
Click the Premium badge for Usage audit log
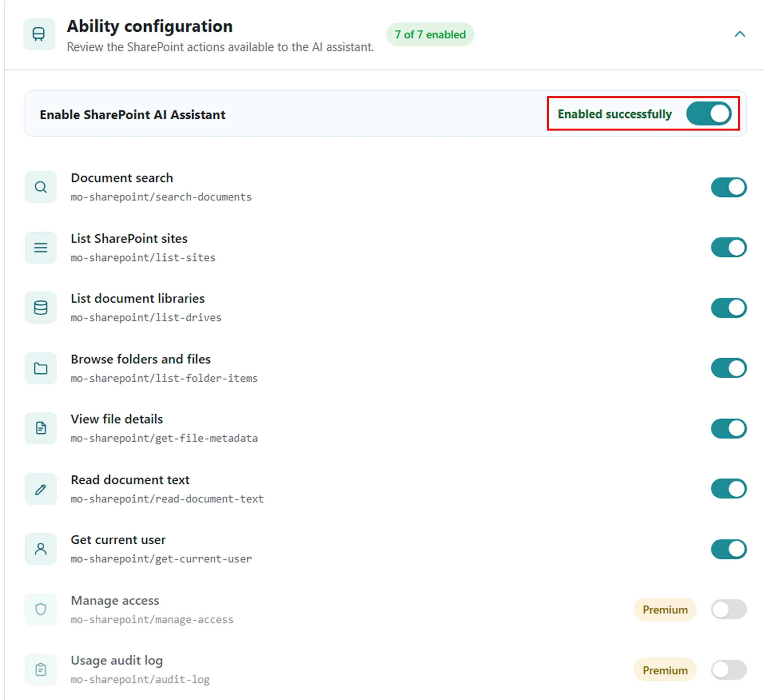pyautogui.click(x=665, y=670)
